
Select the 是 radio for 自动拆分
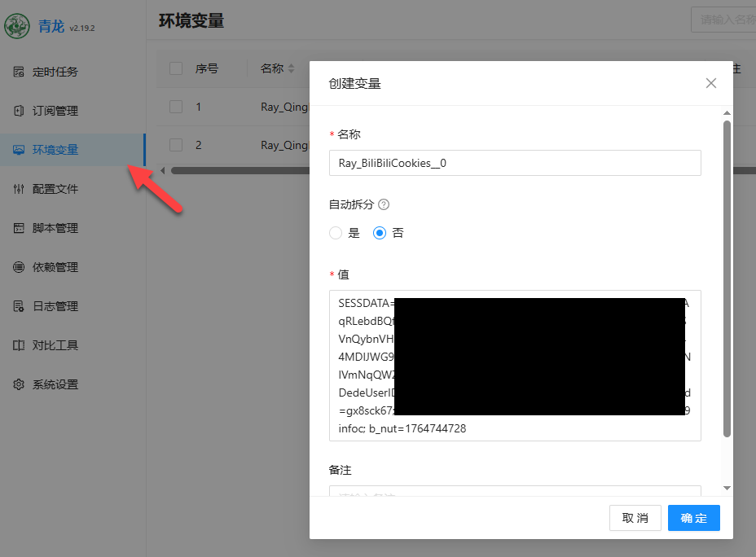pos(336,233)
